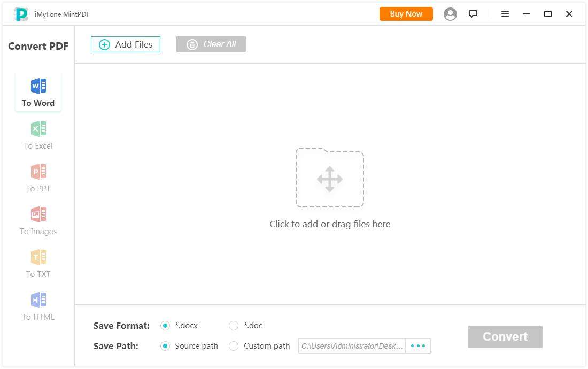
Task: Select the To Images conversion icon
Action: (x=38, y=214)
